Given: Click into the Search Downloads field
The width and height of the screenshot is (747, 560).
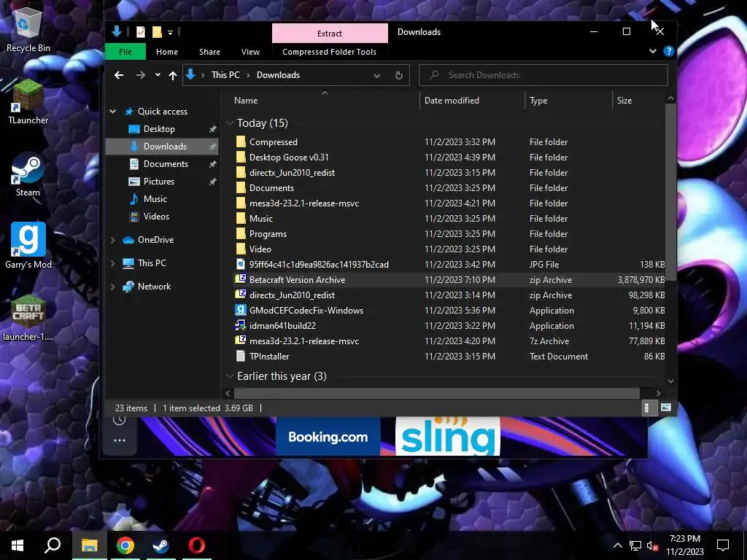Looking at the screenshot, I should [x=543, y=75].
